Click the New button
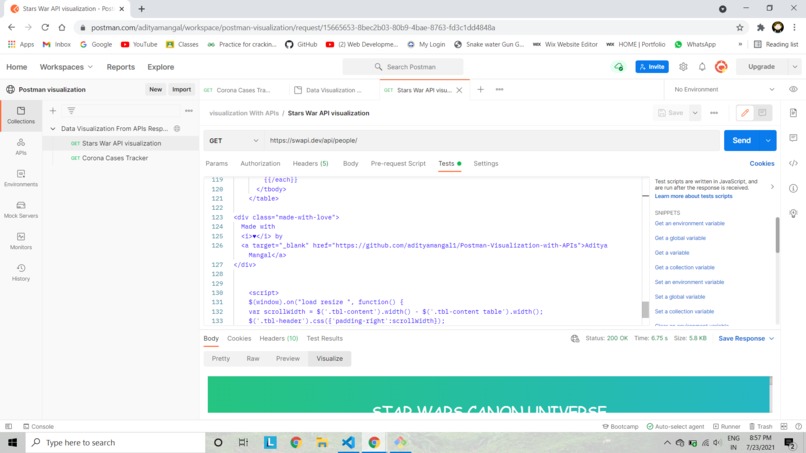This screenshot has width=806, height=453. [x=155, y=89]
